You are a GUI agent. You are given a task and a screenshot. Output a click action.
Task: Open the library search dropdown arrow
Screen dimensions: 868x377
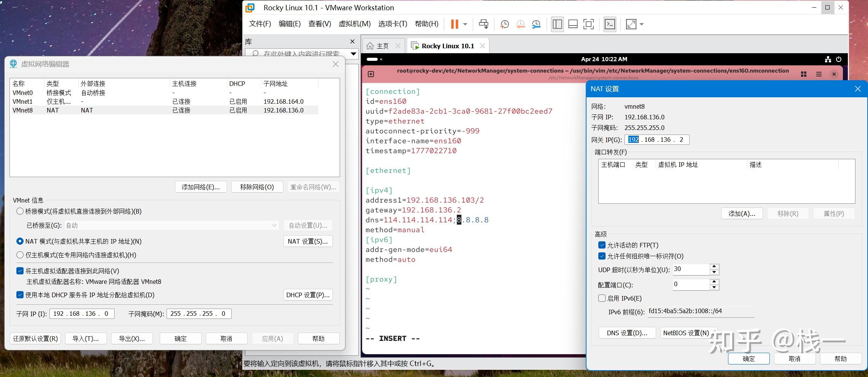click(353, 54)
